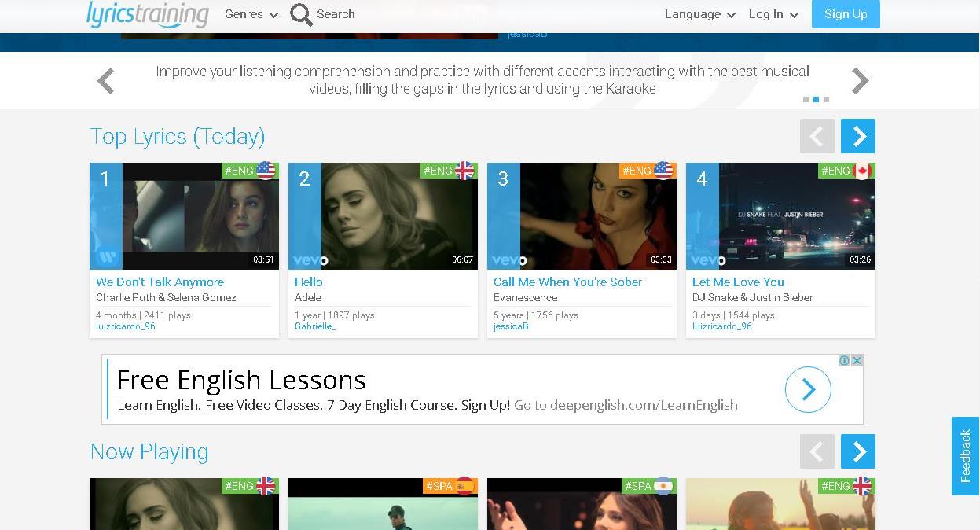
Task: Select the third banner pagination dot
Action: (826, 100)
